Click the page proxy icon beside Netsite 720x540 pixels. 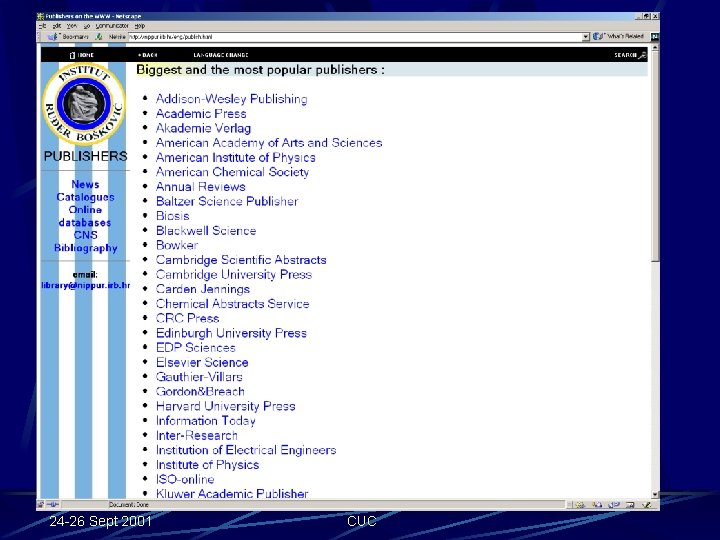click(x=99, y=36)
